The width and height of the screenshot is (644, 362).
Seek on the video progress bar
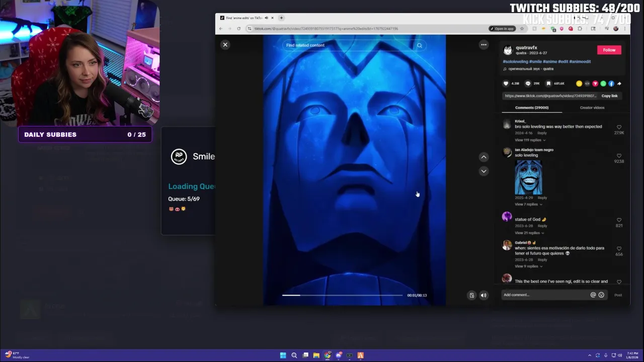342,295
